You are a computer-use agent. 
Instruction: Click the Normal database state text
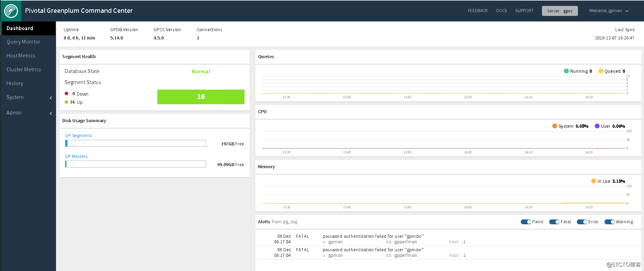[x=201, y=72]
